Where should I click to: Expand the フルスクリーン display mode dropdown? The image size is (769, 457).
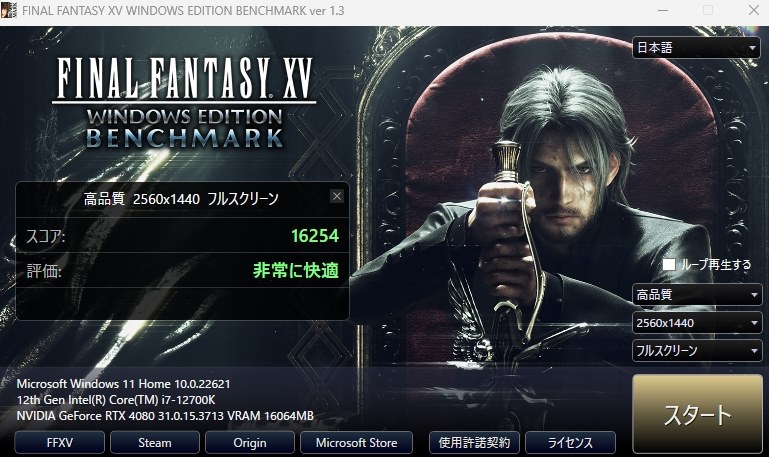[697, 351]
